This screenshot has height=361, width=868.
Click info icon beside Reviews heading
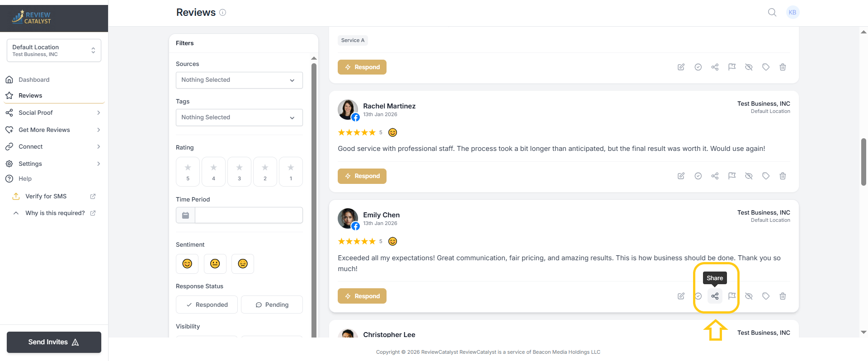tap(223, 13)
